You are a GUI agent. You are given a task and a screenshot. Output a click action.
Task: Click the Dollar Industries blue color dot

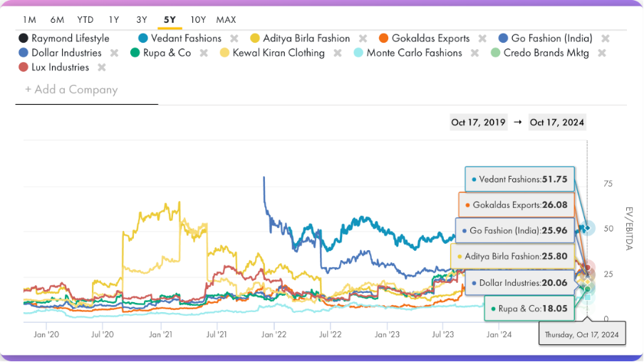point(24,53)
